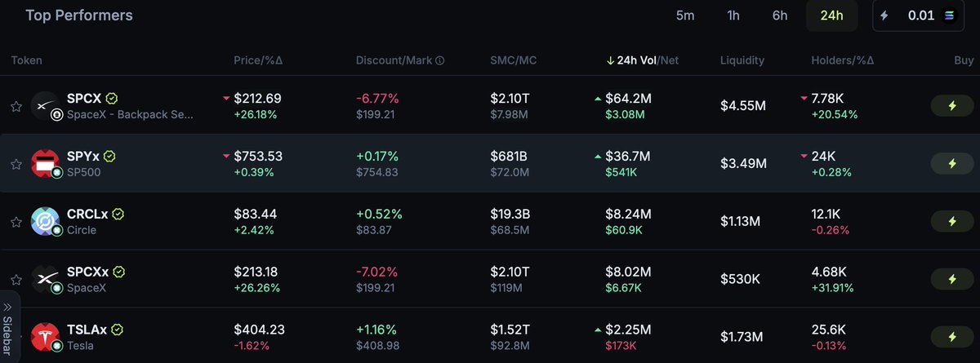Image resolution: width=980 pixels, height=363 pixels.
Task: Click the Tesla TSLAx logo icon
Action: tap(46, 337)
